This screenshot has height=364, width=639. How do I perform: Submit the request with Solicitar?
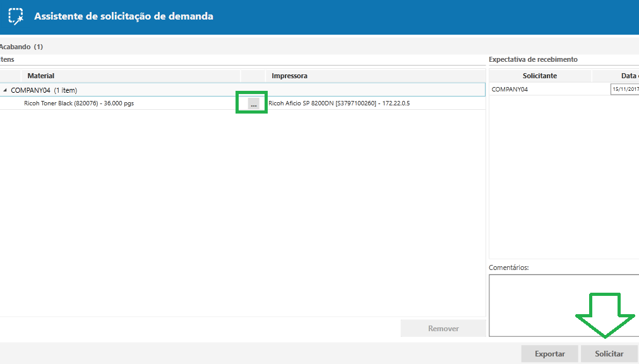[609, 354]
